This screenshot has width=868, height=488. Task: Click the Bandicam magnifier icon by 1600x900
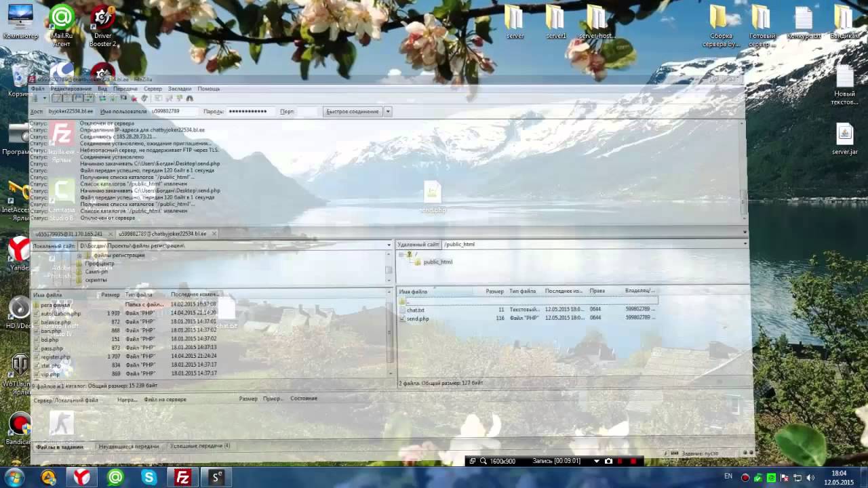pos(484,461)
